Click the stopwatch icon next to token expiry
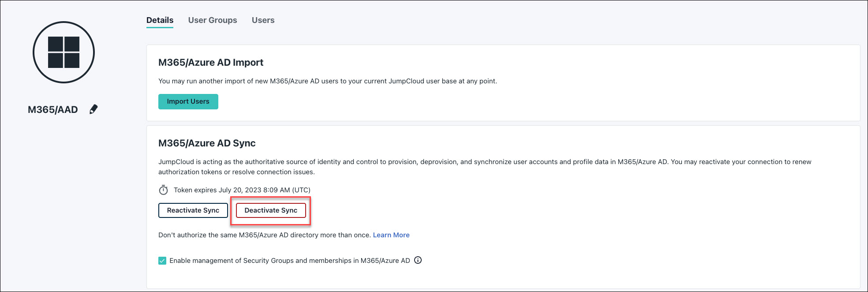 163,190
